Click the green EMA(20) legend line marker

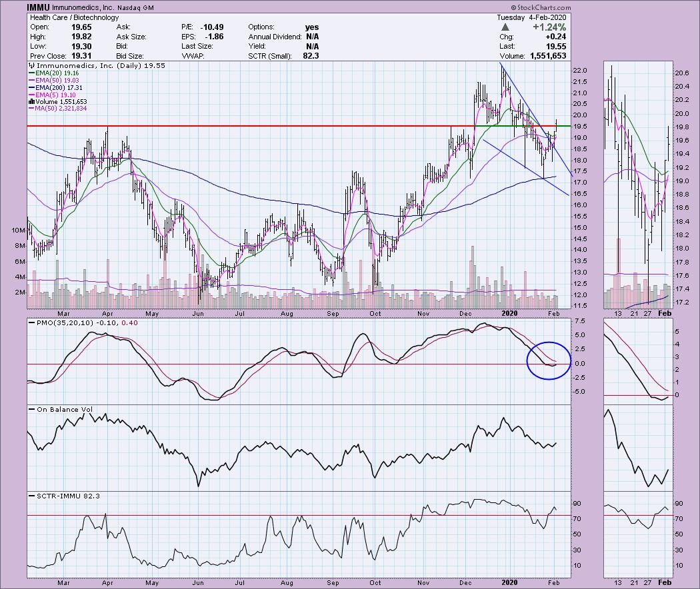[32, 73]
